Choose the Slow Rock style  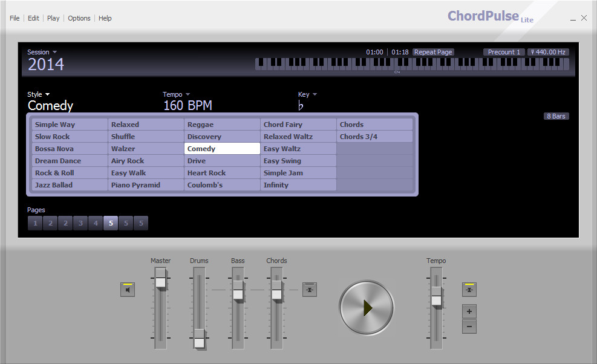[70, 137]
